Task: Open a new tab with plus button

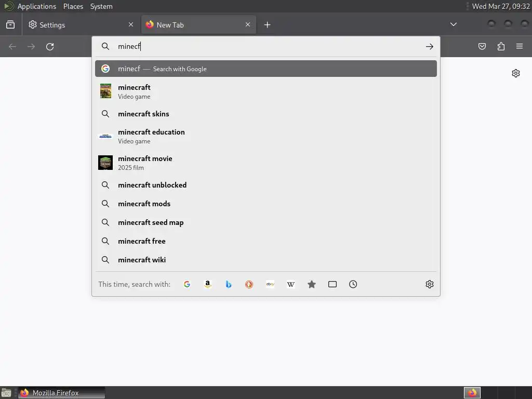Action: click(268, 25)
